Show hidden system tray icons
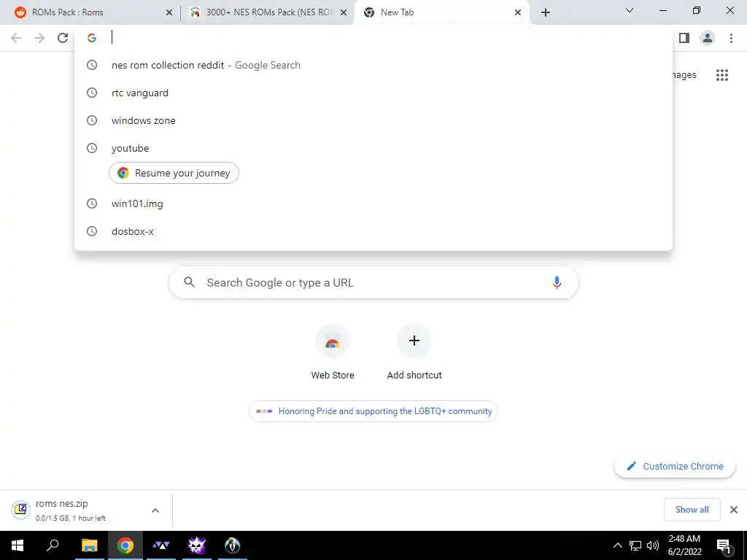The image size is (747, 560). click(x=617, y=545)
